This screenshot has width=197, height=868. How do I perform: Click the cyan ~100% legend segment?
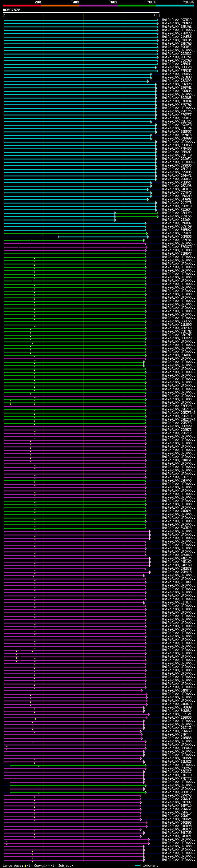(175, 6)
